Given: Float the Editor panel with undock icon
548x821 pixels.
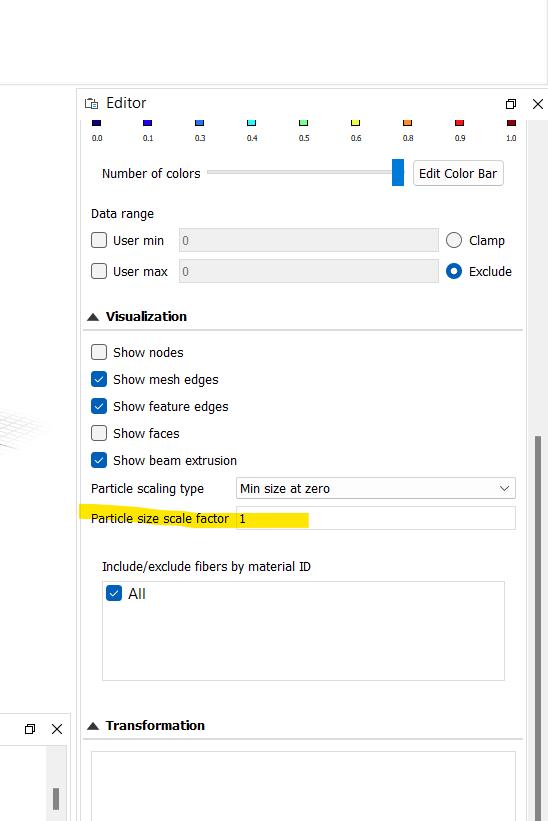Looking at the screenshot, I should (511, 104).
